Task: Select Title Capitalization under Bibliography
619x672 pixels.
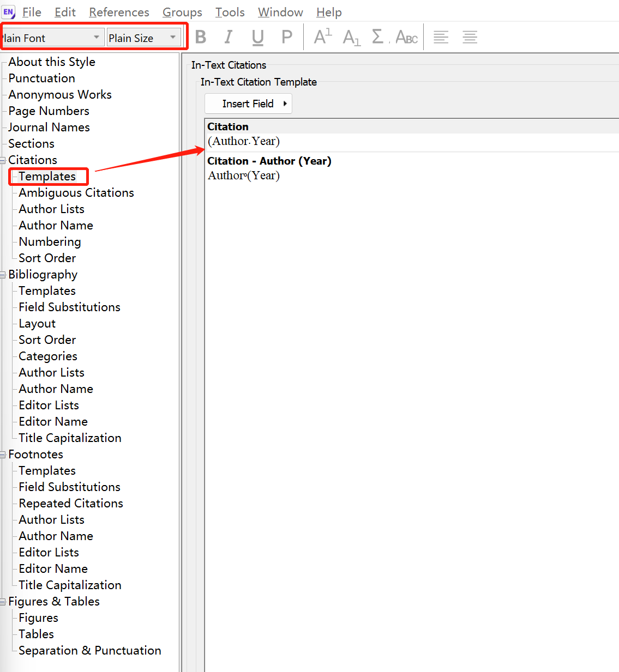Action: pos(70,438)
